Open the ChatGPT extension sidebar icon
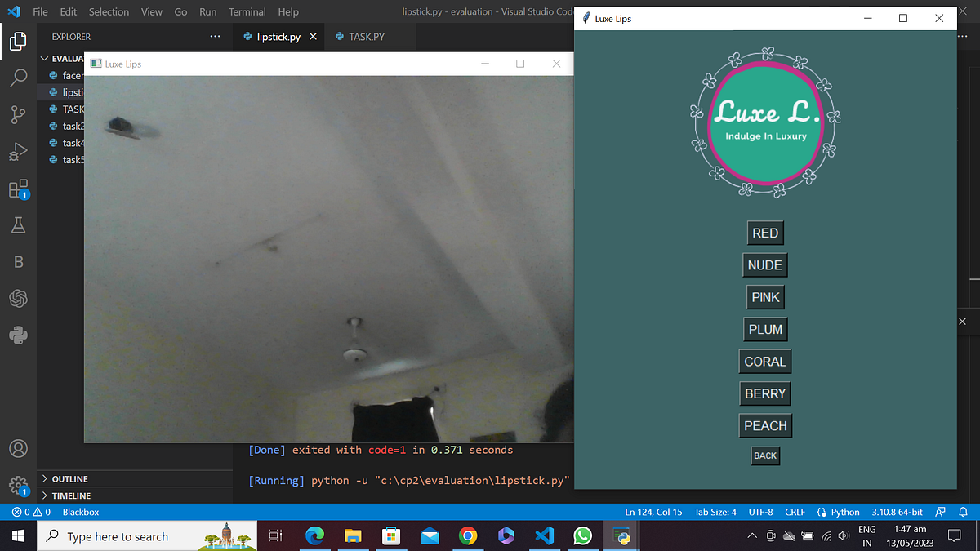This screenshot has height=551, width=980. point(18,298)
